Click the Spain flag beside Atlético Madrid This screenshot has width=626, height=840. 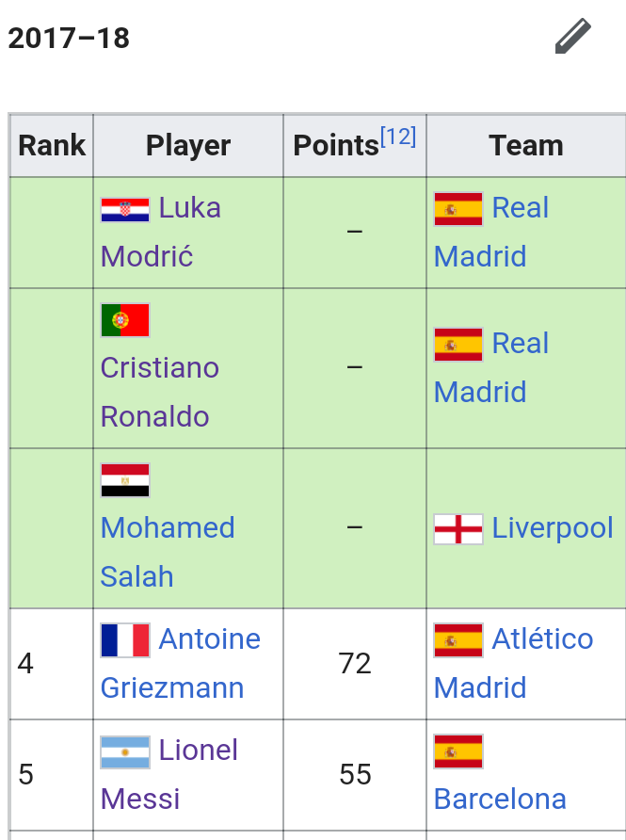click(x=458, y=640)
